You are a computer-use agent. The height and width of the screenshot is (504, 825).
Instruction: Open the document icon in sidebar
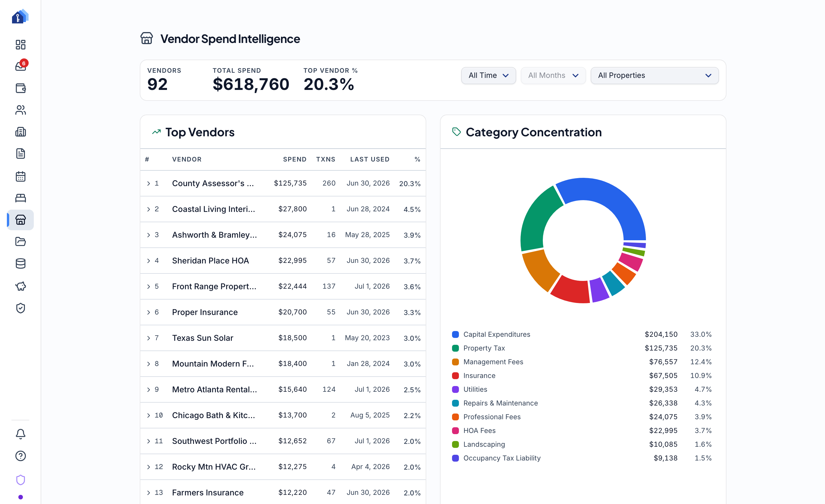(20, 153)
